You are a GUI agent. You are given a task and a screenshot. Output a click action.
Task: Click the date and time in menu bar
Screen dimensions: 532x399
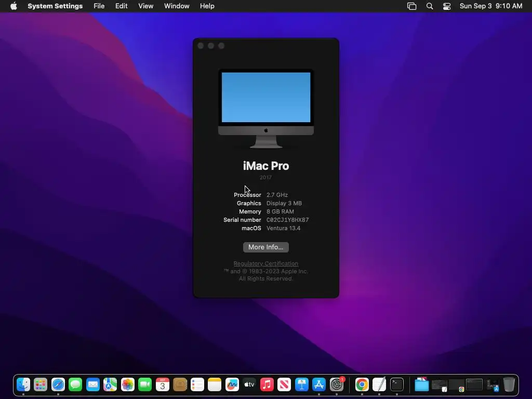coord(490,6)
